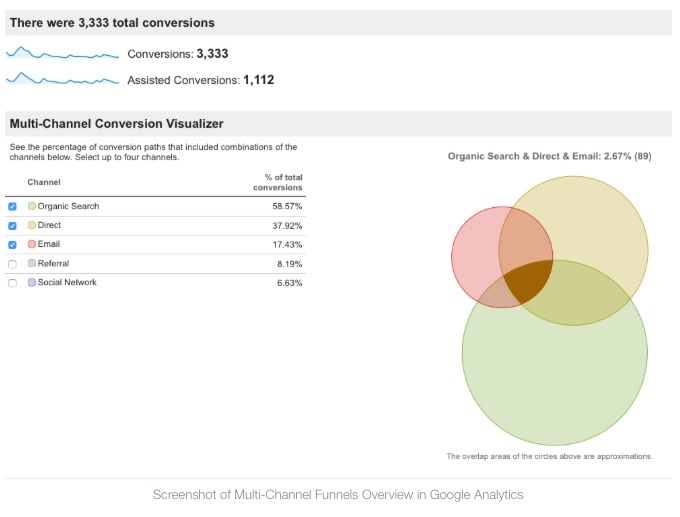The image size is (680, 517).
Task: Tick the Social Network channel checkbox
Action: coord(12,283)
